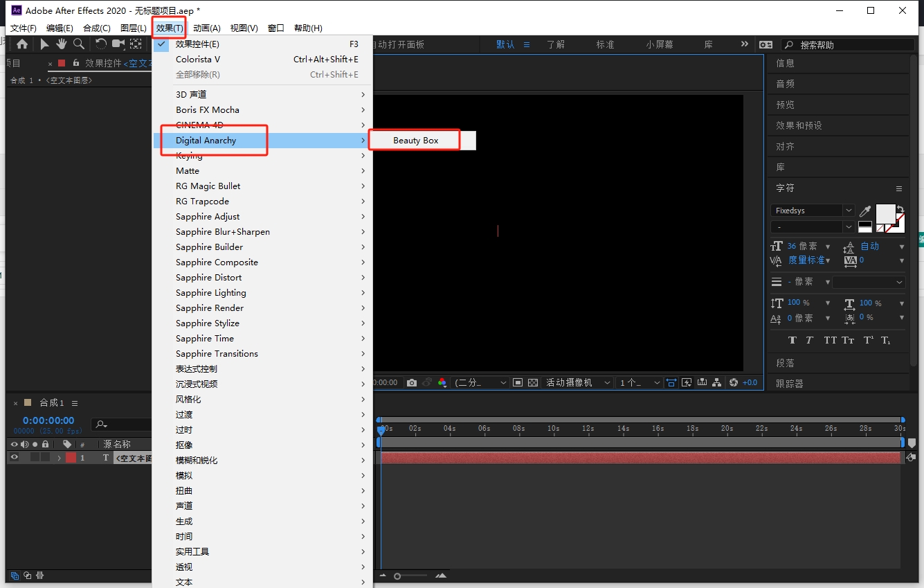Toggle the fast previews icon
The height and width of the screenshot is (588, 924).
(687, 382)
